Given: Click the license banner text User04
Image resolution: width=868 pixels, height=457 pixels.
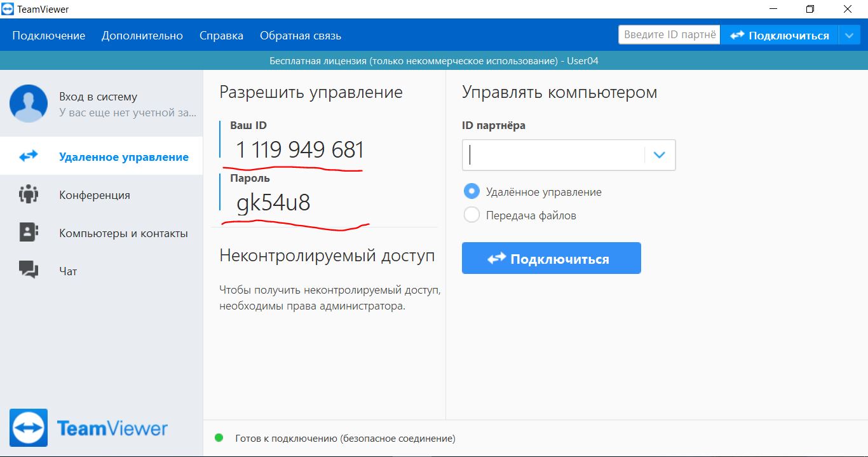Looking at the screenshot, I should 583,61.
